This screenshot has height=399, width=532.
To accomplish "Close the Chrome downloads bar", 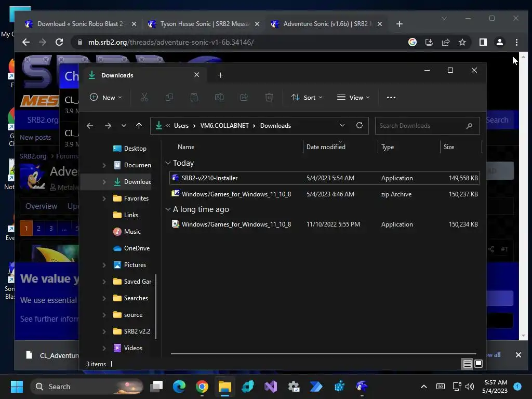I will [518, 354].
